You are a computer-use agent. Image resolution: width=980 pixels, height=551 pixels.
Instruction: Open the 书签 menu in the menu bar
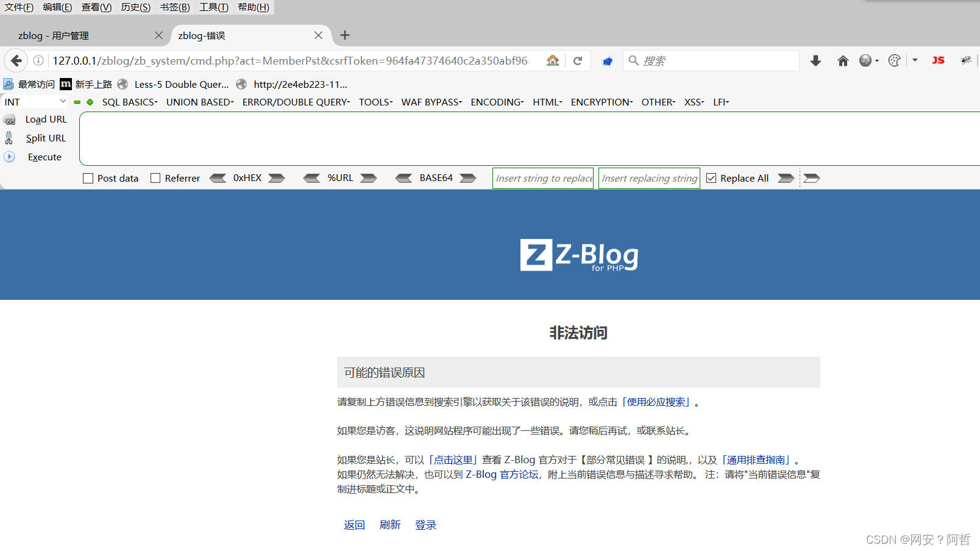click(174, 7)
